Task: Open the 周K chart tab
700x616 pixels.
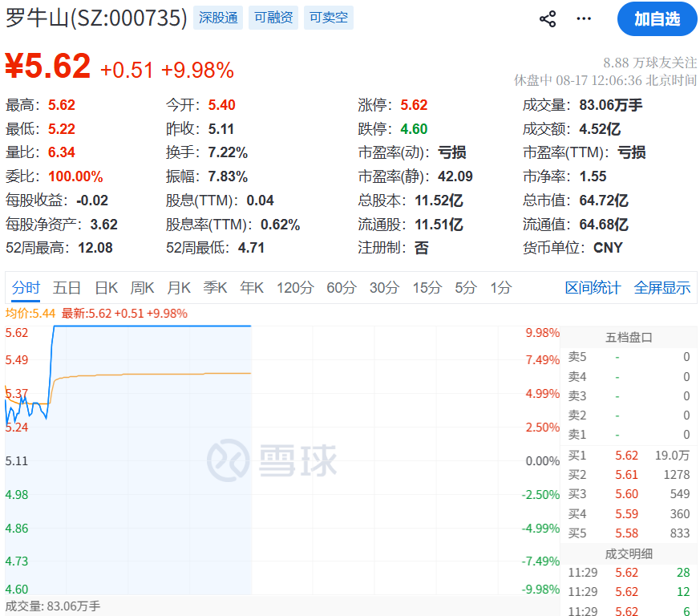Action: pos(142,288)
